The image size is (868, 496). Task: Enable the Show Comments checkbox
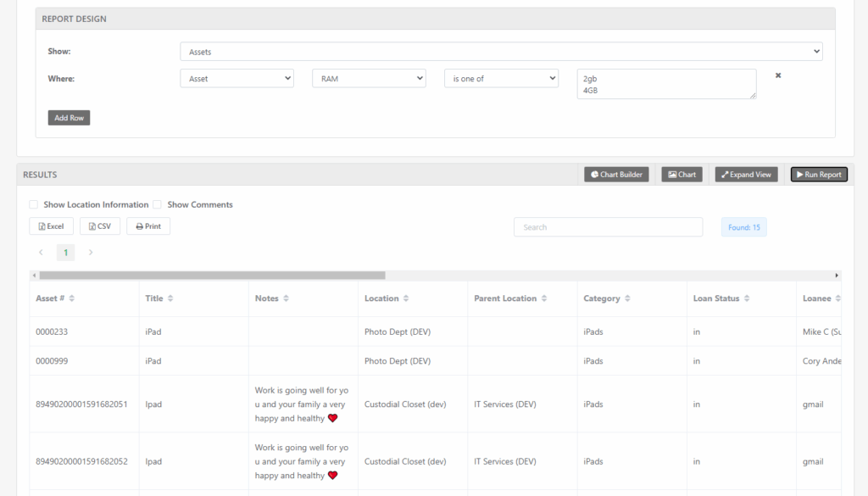click(x=157, y=204)
